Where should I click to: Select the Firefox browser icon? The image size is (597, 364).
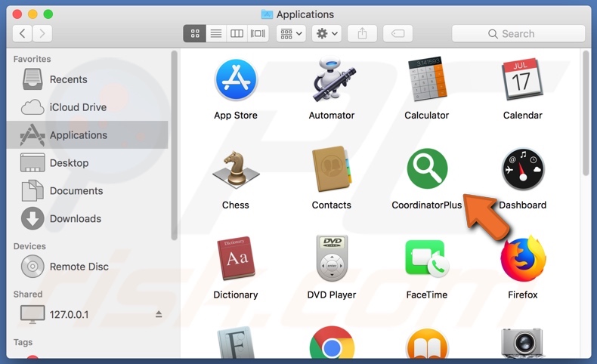(x=523, y=258)
